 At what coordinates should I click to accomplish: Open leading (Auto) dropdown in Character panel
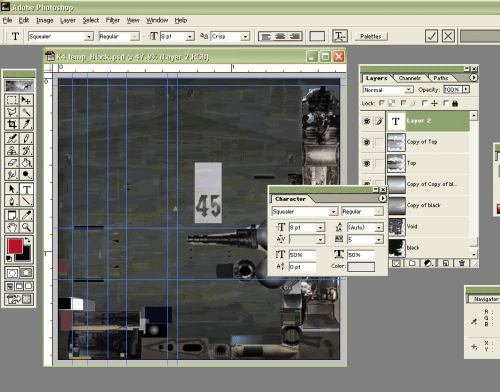379,228
